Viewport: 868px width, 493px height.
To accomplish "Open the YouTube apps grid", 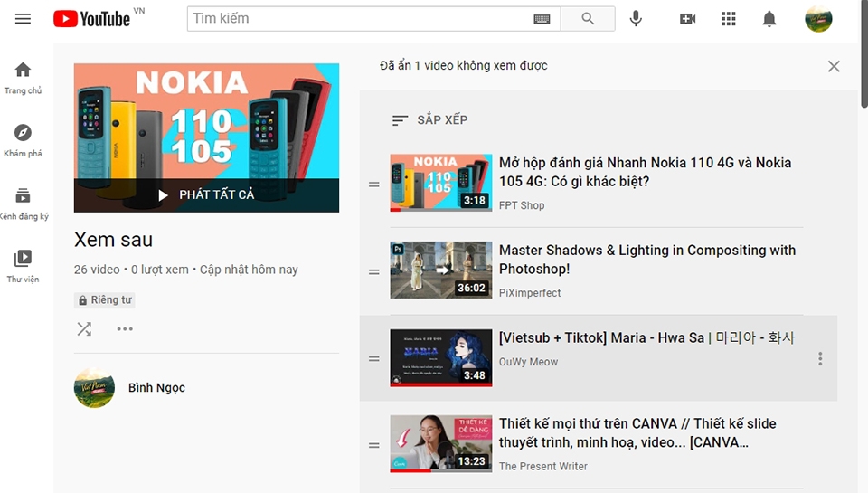I will pos(729,19).
